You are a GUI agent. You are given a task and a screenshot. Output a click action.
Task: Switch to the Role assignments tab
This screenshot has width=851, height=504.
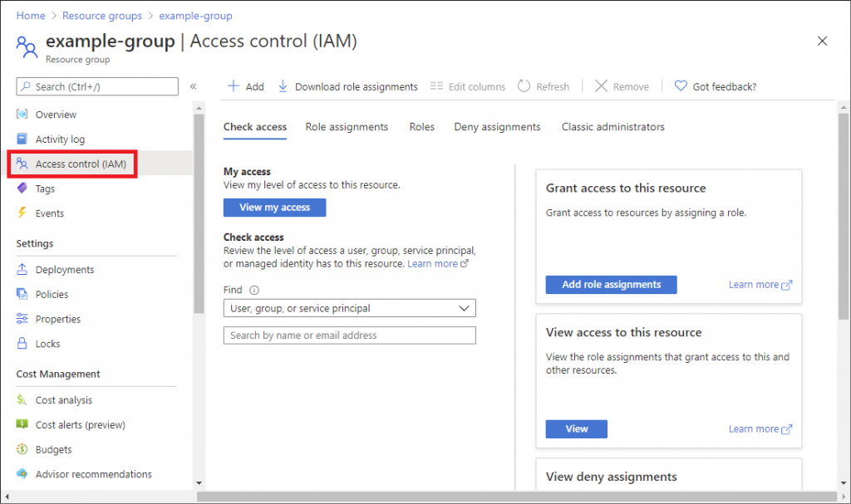pyautogui.click(x=347, y=127)
